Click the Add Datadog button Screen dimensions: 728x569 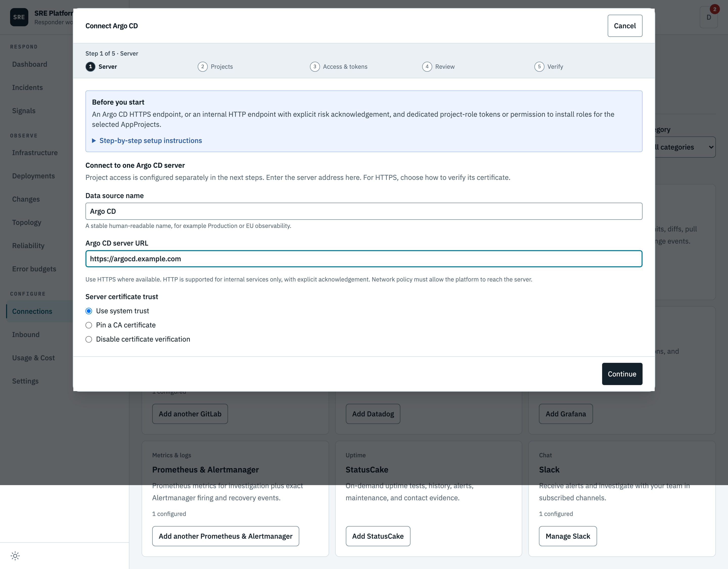pos(373,414)
